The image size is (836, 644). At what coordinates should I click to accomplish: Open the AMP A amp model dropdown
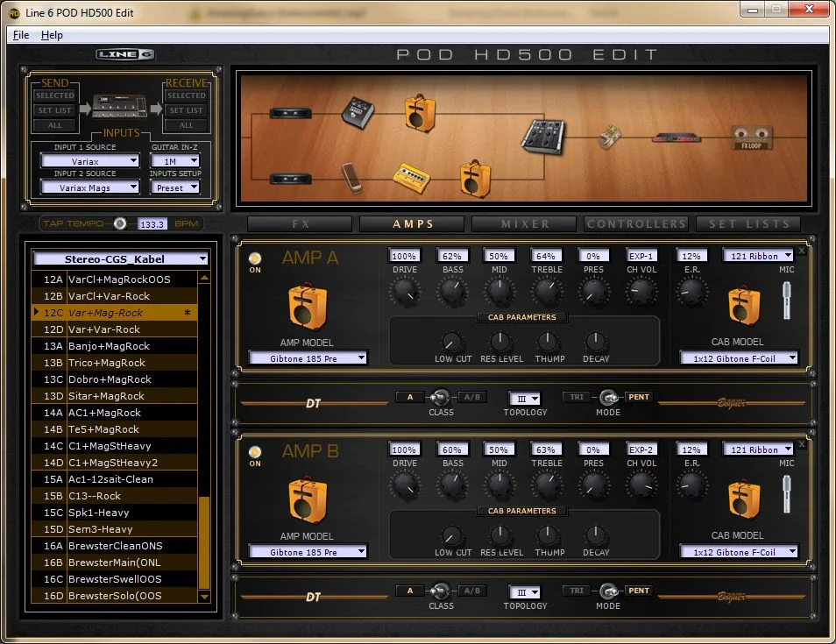coord(308,357)
